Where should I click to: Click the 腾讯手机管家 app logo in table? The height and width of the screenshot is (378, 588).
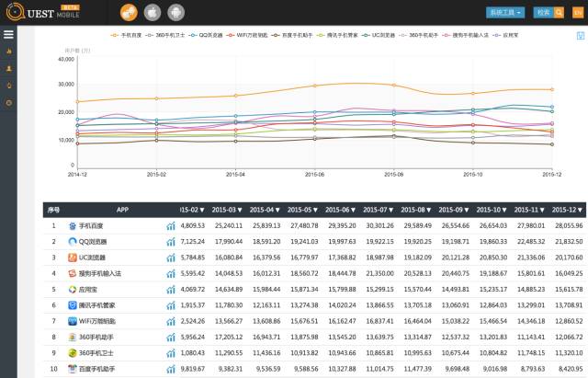(73, 305)
